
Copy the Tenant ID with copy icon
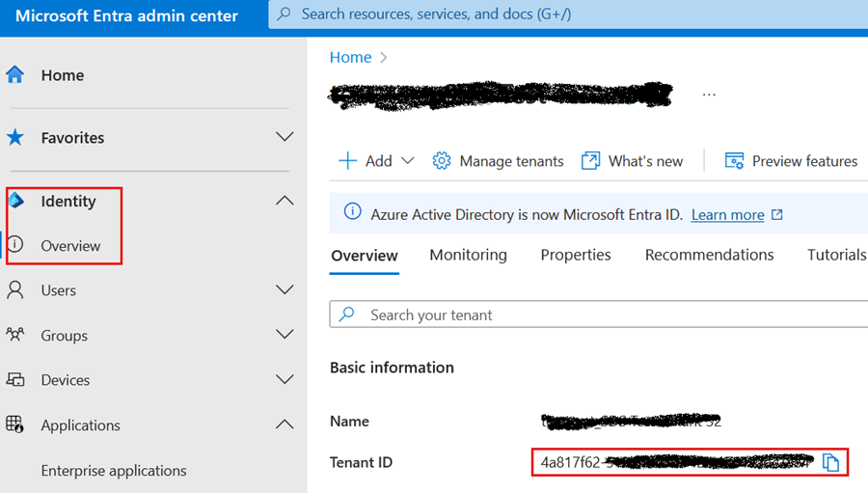(830, 462)
